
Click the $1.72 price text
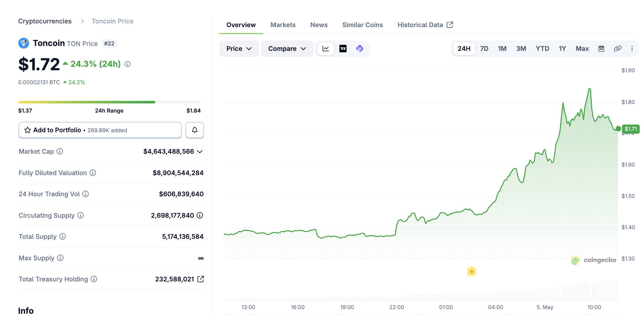(39, 64)
